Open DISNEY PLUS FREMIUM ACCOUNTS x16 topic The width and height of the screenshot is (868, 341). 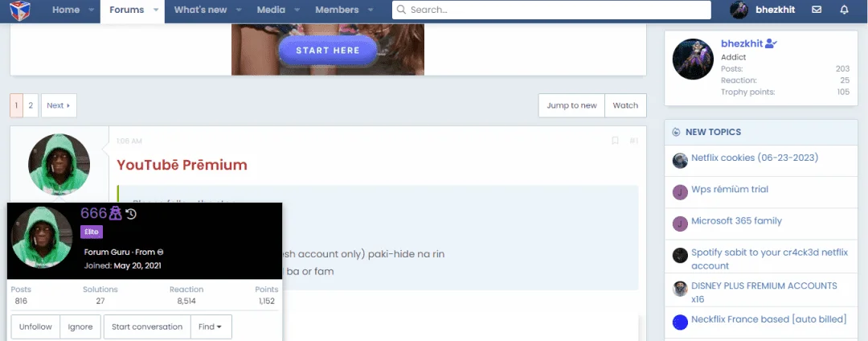click(764, 292)
